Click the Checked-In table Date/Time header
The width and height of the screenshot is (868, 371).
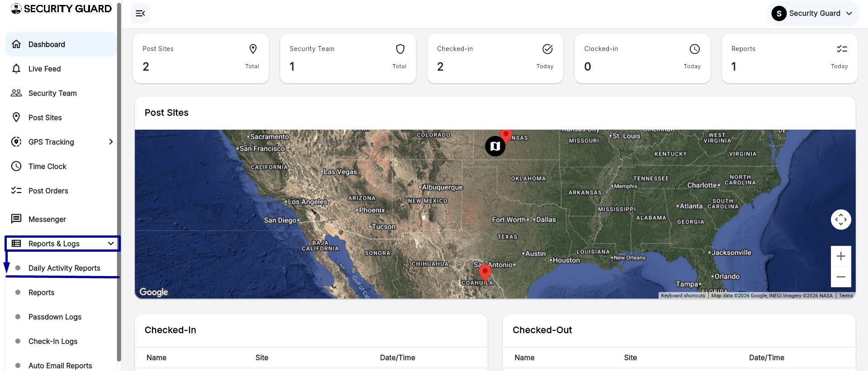point(398,357)
